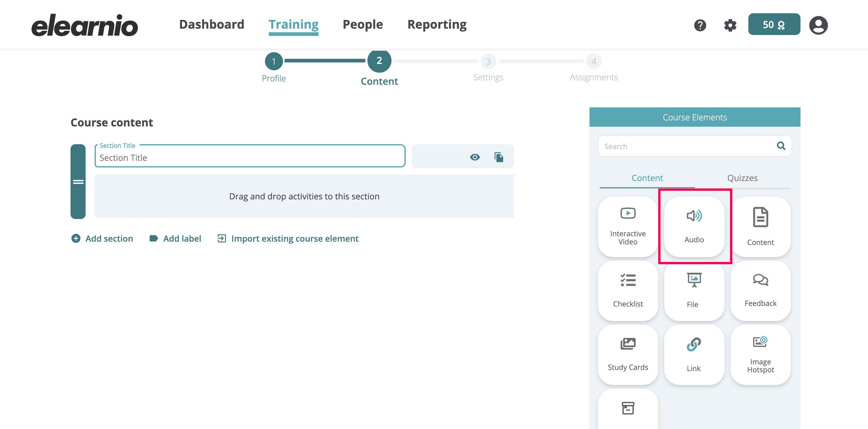868x429 pixels.
Task: Open the Training menu
Action: pos(294,25)
